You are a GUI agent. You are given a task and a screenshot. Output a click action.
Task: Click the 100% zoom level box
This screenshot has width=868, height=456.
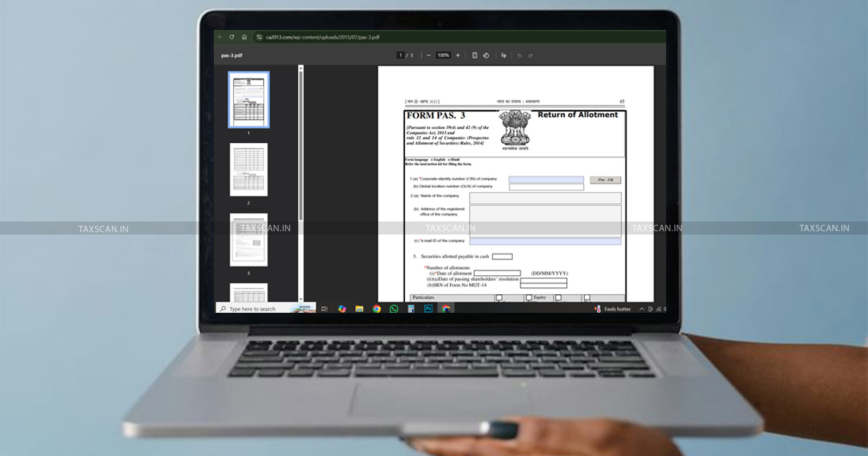click(443, 55)
